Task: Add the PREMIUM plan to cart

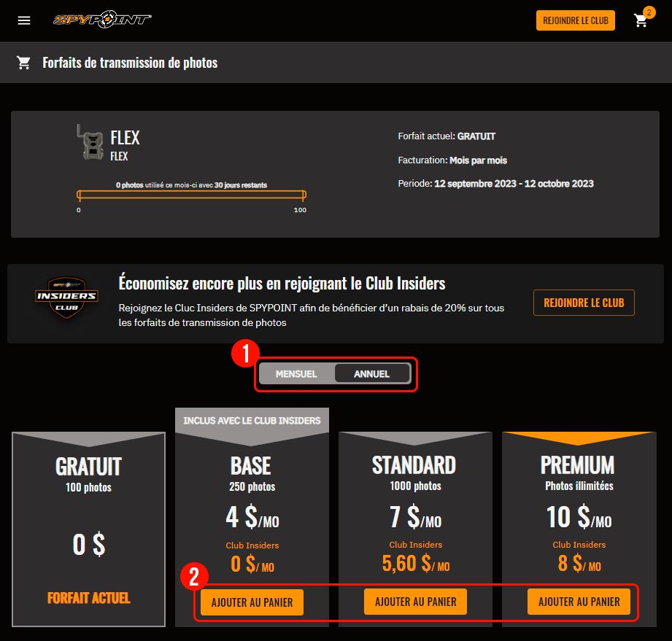Action: [x=579, y=602]
